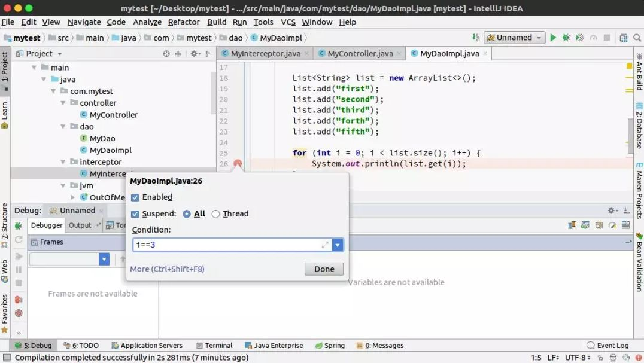Open the Unnamed run configuration dropdown
Viewport: 644px width, 363px height.
pyautogui.click(x=515, y=38)
